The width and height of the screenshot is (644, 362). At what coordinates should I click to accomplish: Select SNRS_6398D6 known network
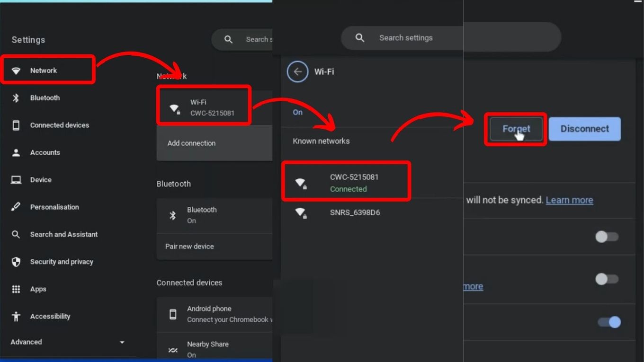click(x=372, y=212)
